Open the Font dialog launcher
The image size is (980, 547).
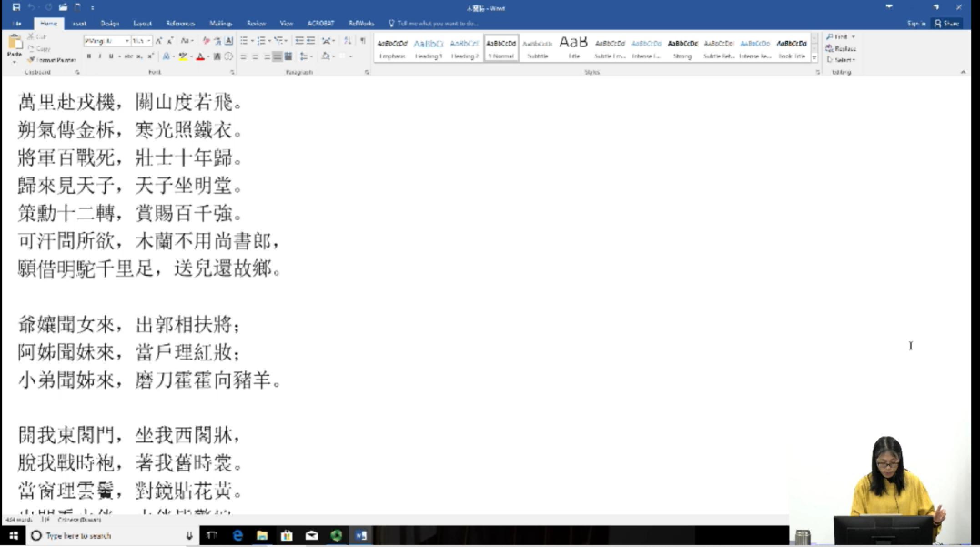click(232, 72)
